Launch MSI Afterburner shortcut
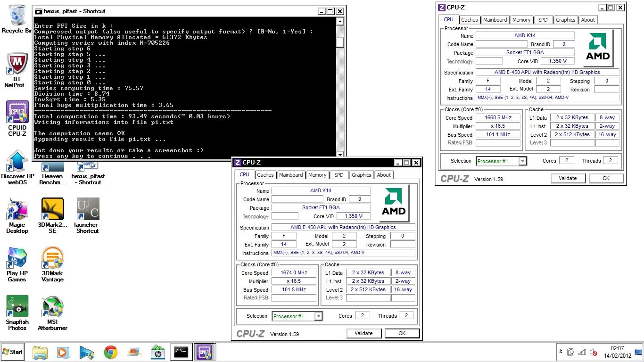The height and width of the screenshot is (362, 644). [52, 313]
